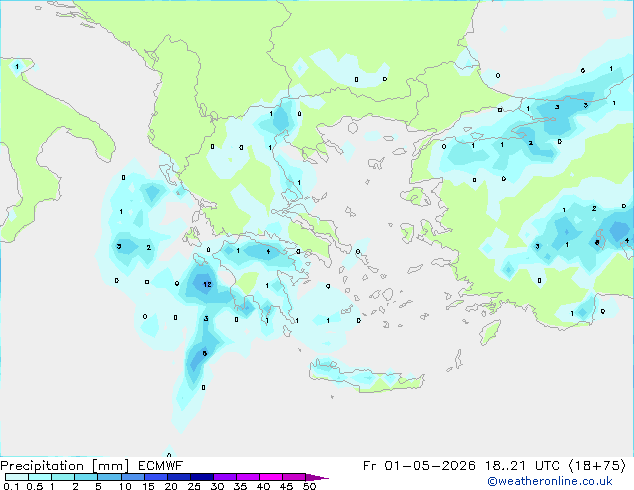Screen dimensions: 634x490
Task: Click the '12' precipitation value on the map
Action: click(207, 284)
